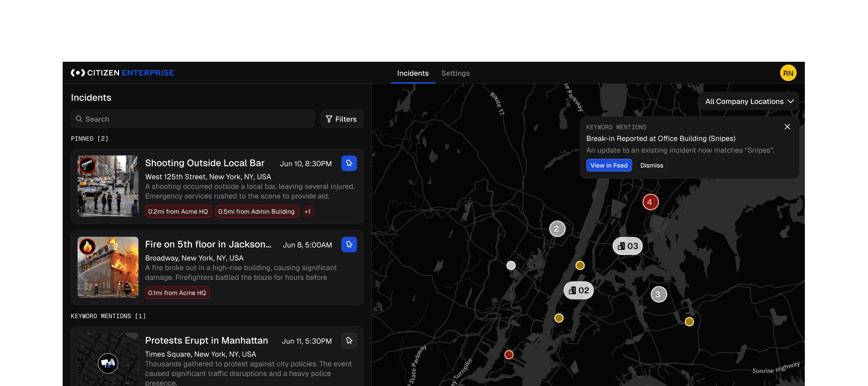The image size is (868, 386).
Task: Click the building marker labeled 02
Action: point(578,290)
